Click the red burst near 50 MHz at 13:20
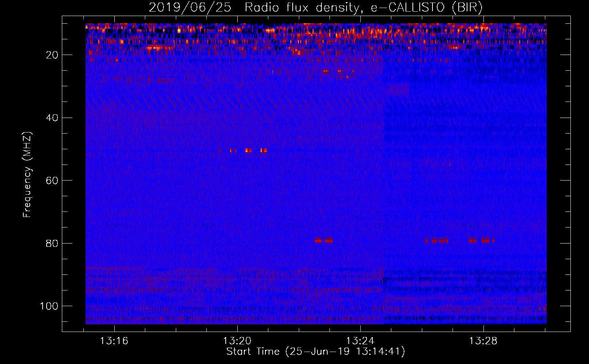The image size is (589, 364). click(249, 150)
